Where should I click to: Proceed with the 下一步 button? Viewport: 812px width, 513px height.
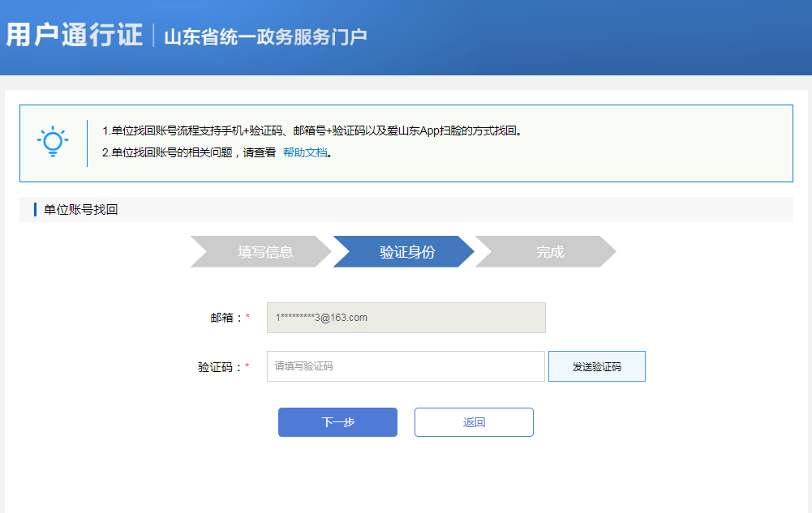(x=337, y=422)
